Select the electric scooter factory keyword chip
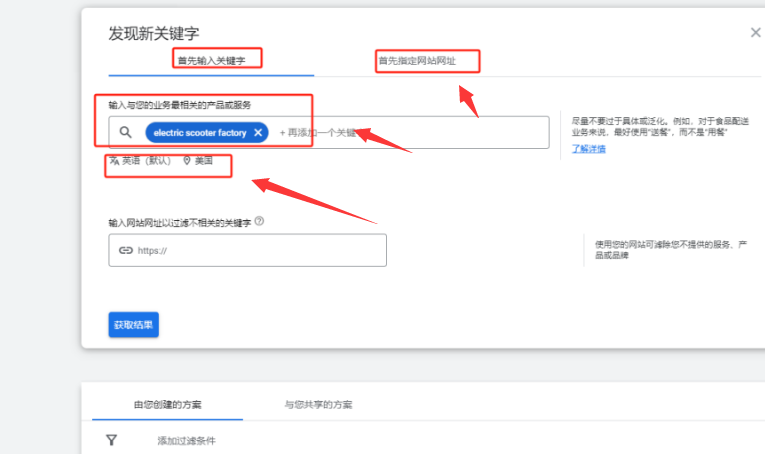Viewport: 765px width, 454px height. pos(199,132)
